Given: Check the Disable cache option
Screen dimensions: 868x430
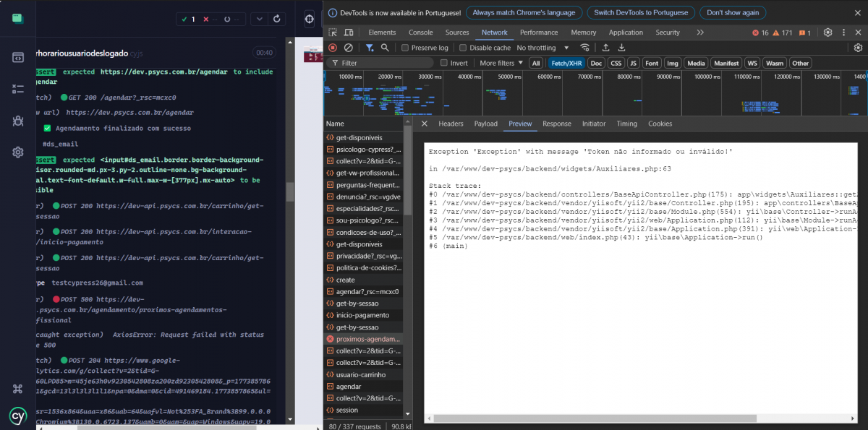Looking at the screenshot, I should click(464, 48).
